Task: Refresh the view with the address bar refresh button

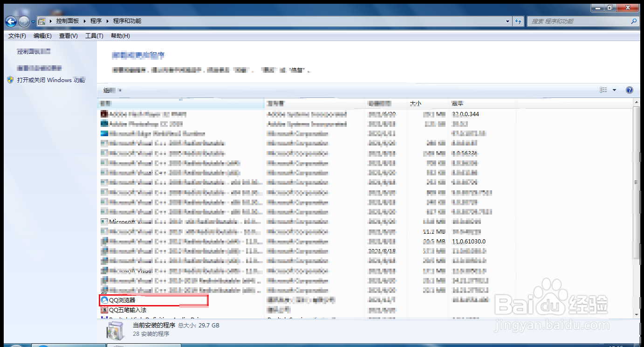Action: pyautogui.click(x=518, y=21)
